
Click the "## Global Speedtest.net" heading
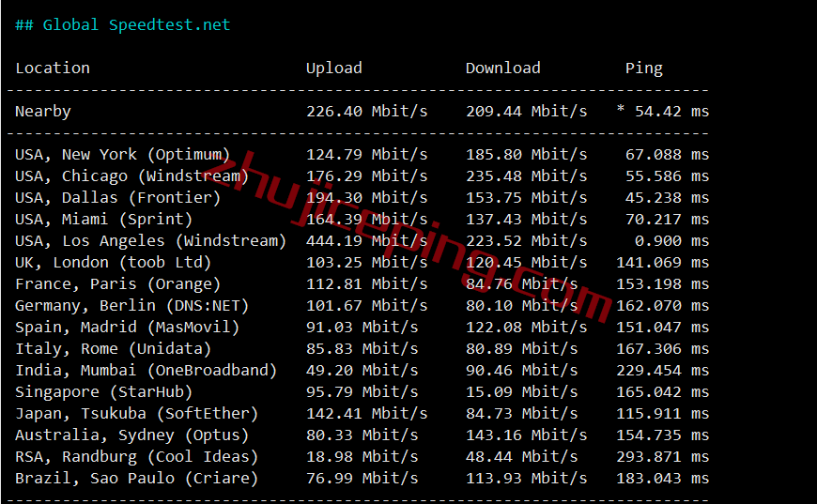pyautogui.click(x=122, y=24)
